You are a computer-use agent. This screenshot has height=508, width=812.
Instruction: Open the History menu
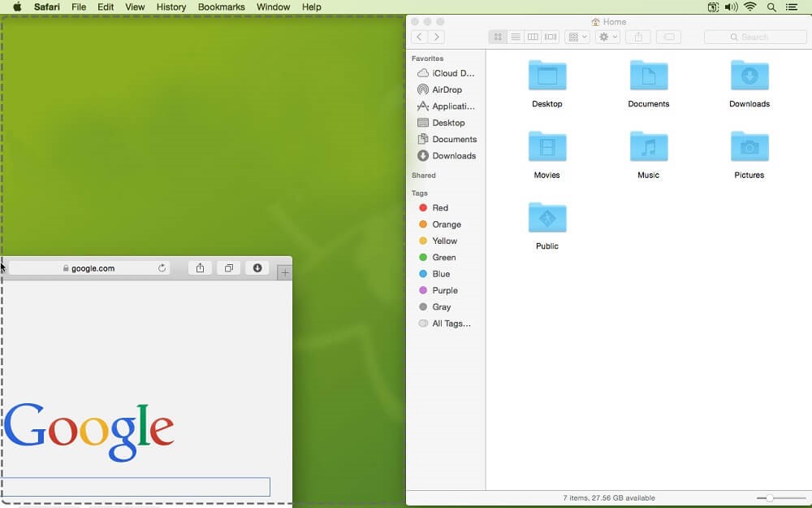coord(171,7)
